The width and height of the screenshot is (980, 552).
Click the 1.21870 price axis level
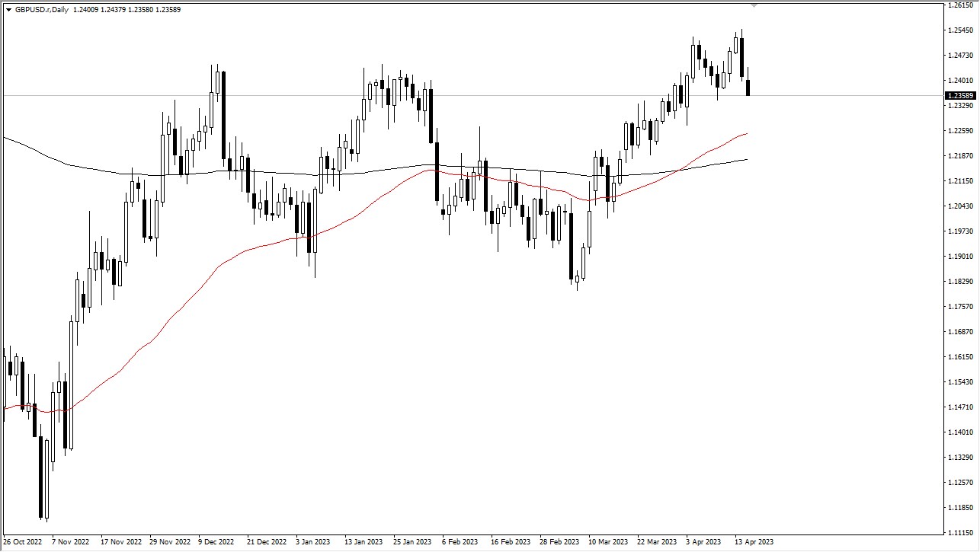961,156
